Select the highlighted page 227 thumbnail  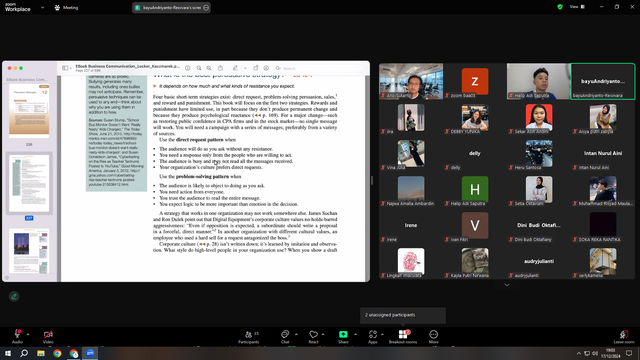pos(29,183)
